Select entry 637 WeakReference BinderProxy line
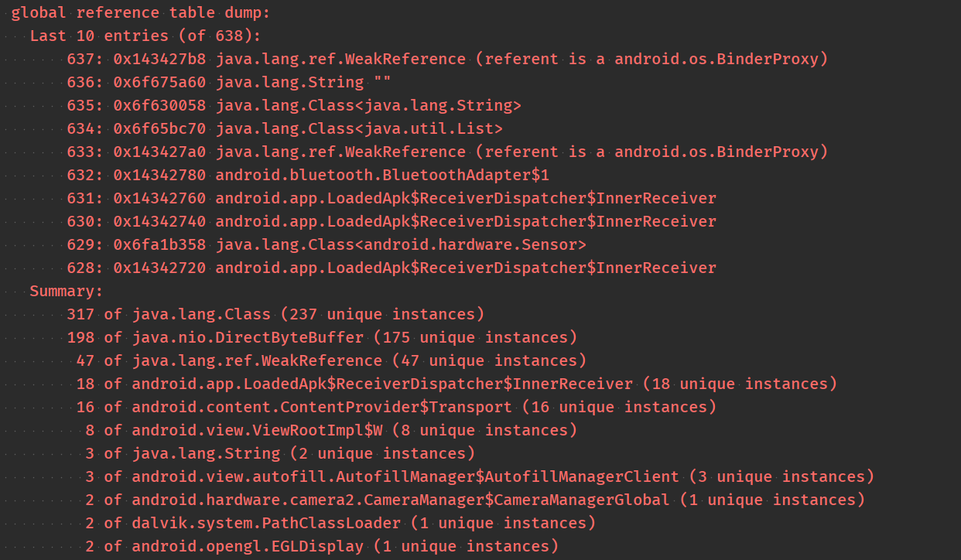Image resolution: width=961 pixels, height=560 pixels. click(447, 59)
